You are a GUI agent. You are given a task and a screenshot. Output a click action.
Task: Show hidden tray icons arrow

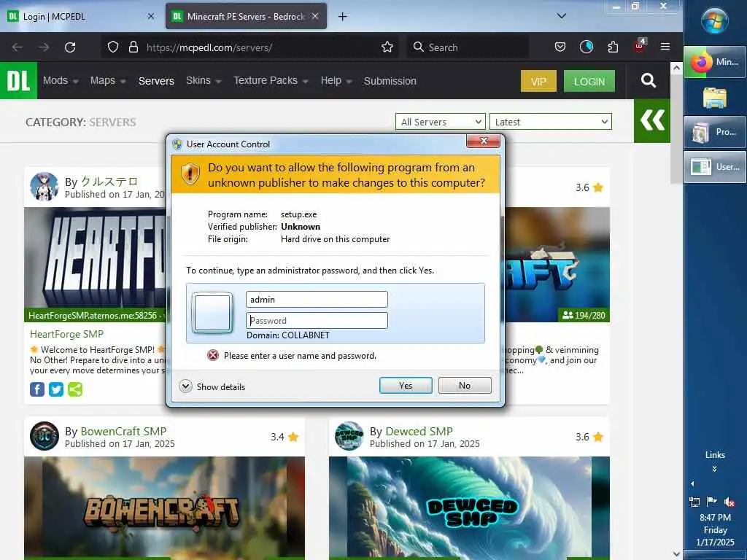coord(692,484)
